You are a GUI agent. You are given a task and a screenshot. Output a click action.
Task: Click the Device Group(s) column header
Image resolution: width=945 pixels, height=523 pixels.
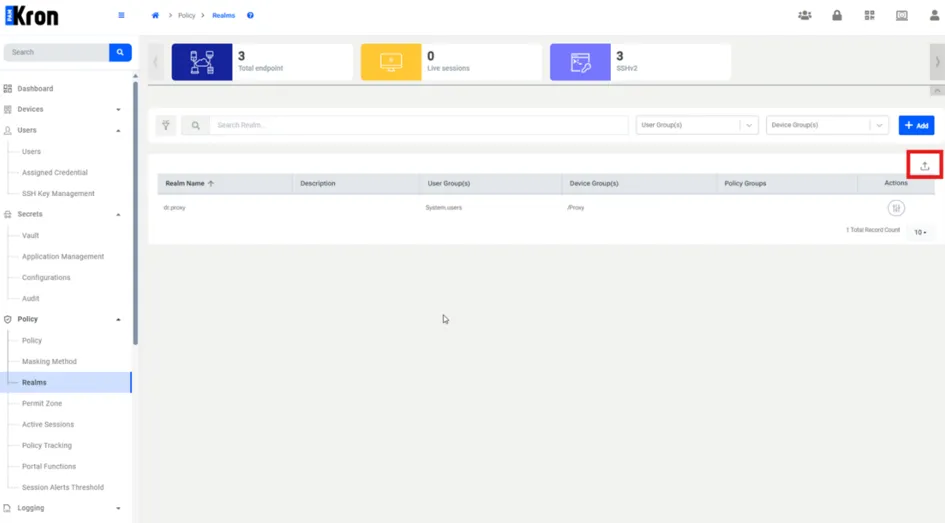click(x=594, y=184)
